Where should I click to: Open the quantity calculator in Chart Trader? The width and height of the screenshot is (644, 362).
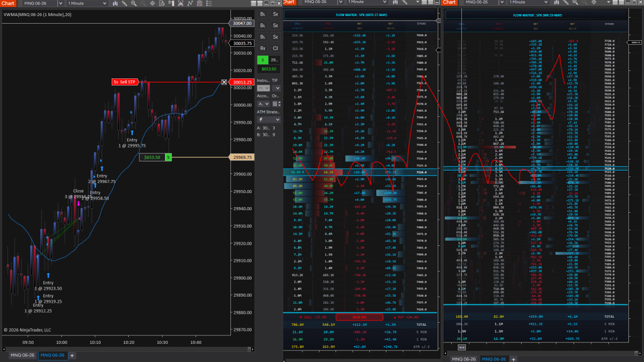(x=276, y=104)
